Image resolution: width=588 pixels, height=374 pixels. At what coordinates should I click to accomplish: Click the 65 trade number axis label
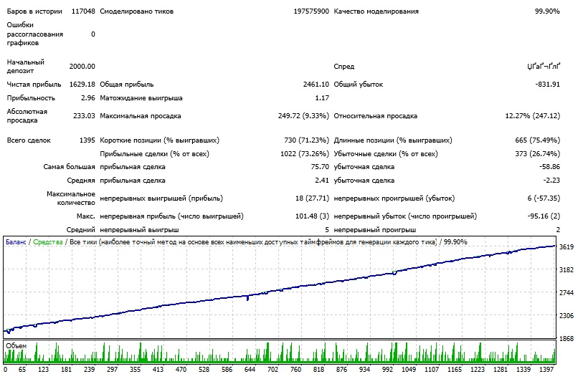[x=22, y=369]
